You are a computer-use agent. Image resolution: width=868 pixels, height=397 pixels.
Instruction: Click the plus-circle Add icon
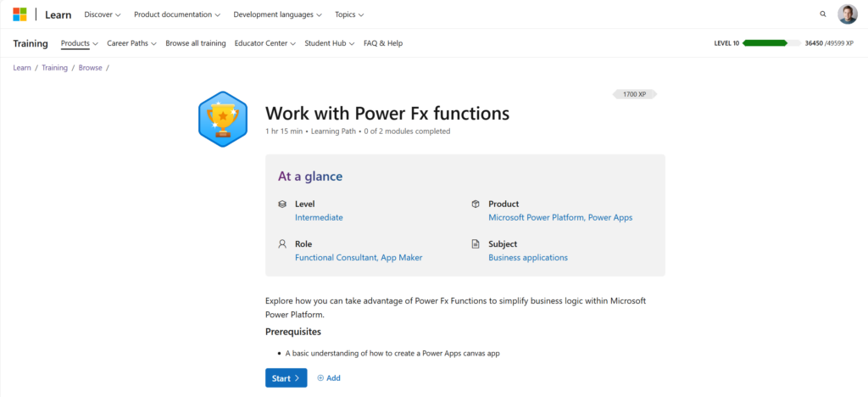(321, 378)
